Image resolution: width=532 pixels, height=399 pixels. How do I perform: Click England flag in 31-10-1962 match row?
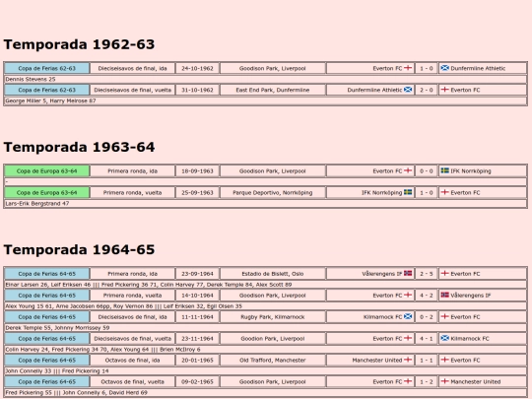tap(444, 90)
